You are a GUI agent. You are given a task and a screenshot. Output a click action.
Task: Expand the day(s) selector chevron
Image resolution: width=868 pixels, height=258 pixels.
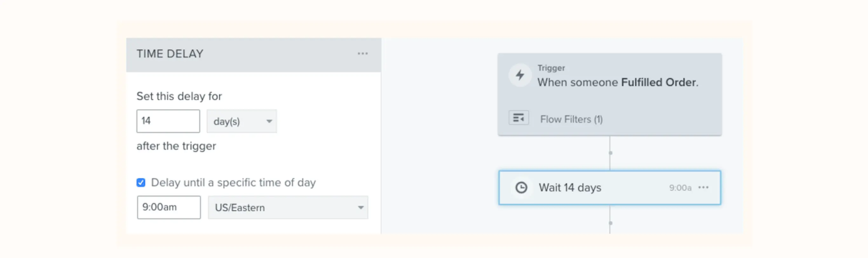(268, 122)
